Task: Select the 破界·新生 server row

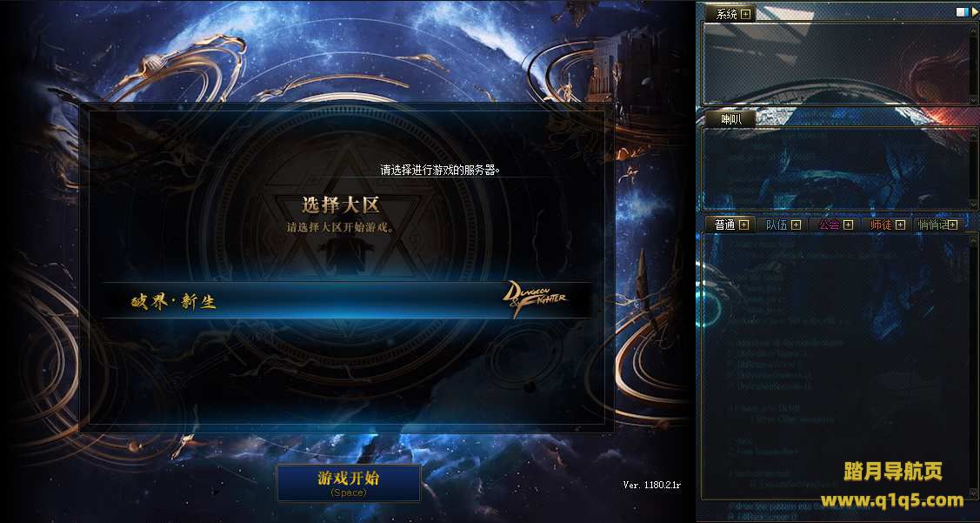Action: click(x=346, y=300)
